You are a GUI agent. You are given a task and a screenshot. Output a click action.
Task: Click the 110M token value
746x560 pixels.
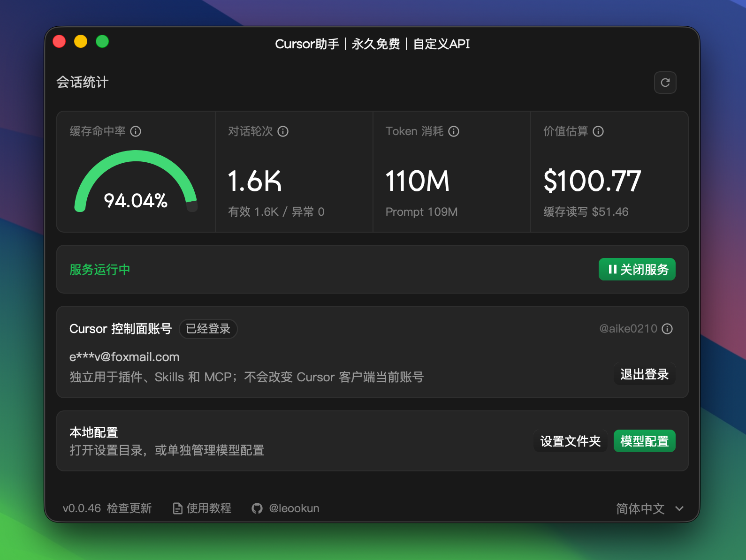417,181
